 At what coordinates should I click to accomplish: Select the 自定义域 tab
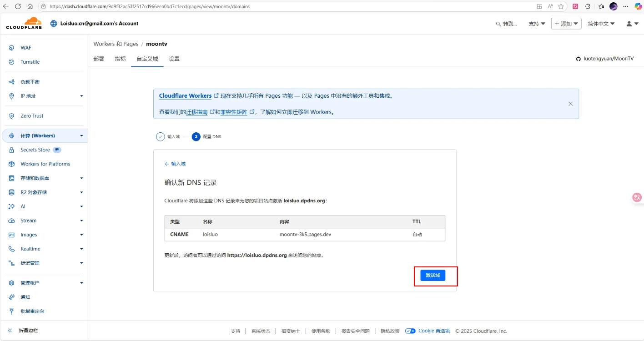tap(147, 59)
